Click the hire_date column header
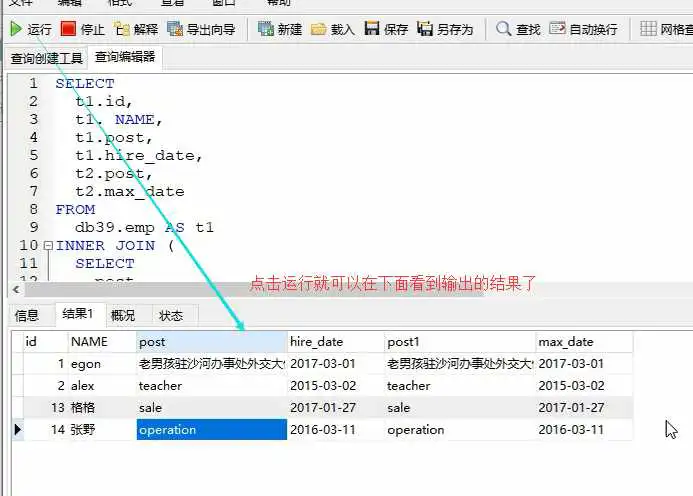The width and height of the screenshot is (693, 496). [316, 342]
